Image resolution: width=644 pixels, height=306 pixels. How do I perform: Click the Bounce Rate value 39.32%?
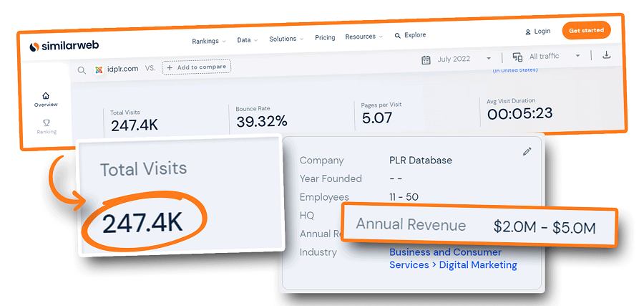pos(262,121)
